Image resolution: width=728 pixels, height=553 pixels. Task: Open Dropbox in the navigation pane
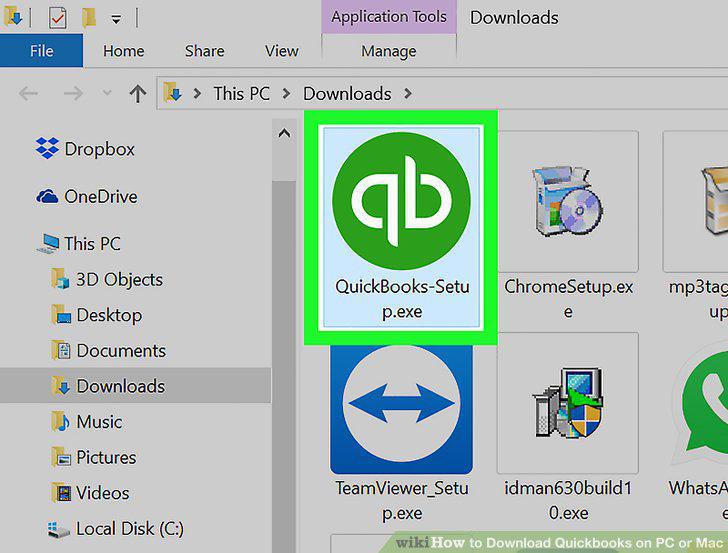point(85,149)
